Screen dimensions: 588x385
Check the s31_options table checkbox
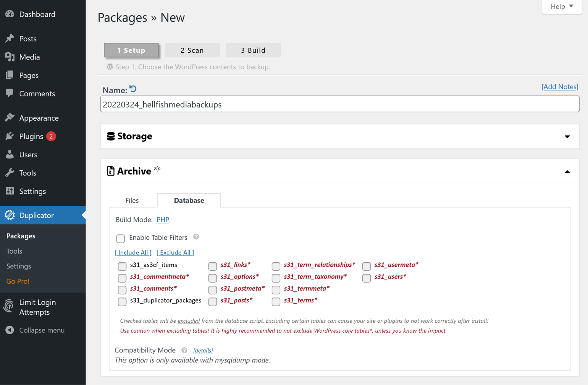(213, 278)
